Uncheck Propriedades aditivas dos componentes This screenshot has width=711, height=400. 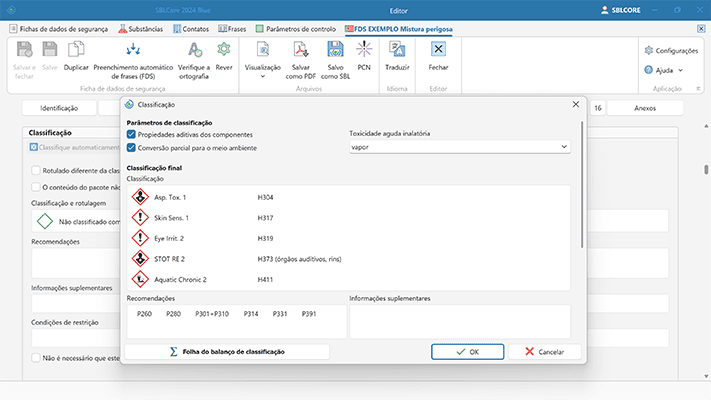point(132,134)
